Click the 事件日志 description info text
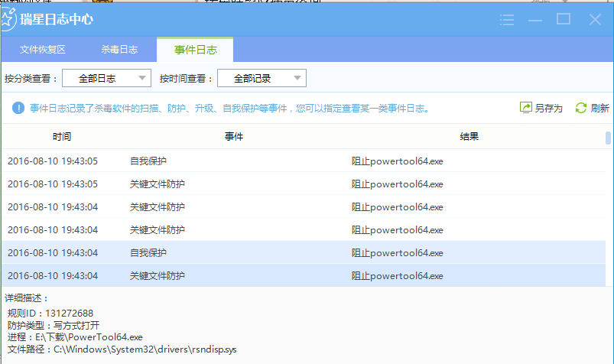The image size is (614, 364). coord(230,108)
